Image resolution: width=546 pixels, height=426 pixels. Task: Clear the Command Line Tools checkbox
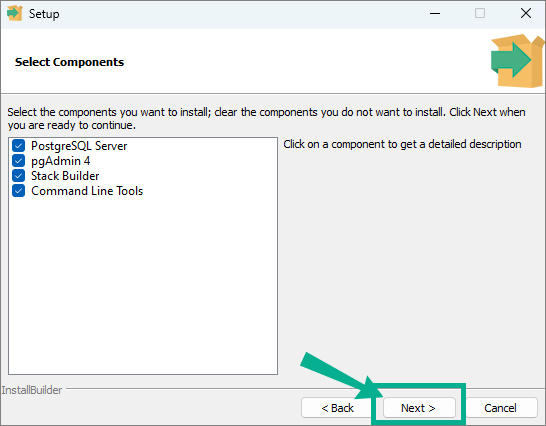click(x=18, y=191)
